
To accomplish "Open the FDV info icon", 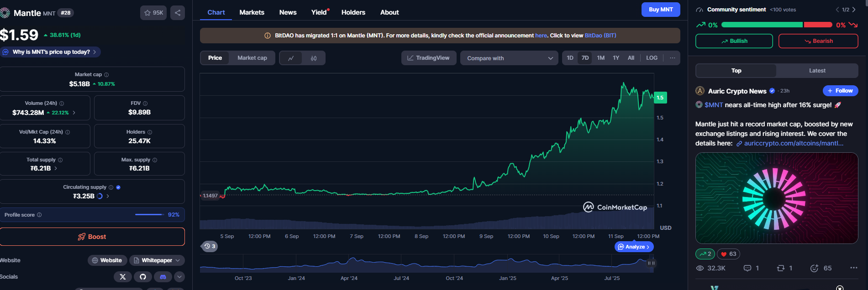I will click(145, 104).
